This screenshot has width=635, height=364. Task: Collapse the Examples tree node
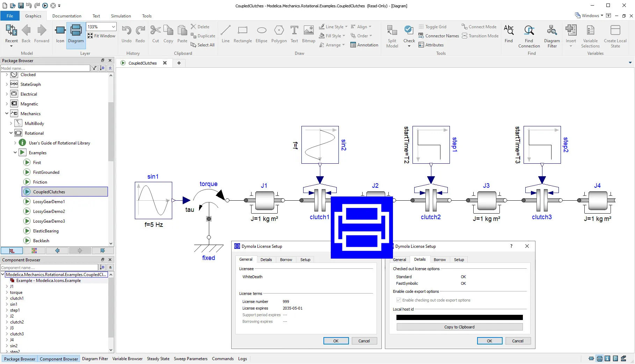click(15, 153)
